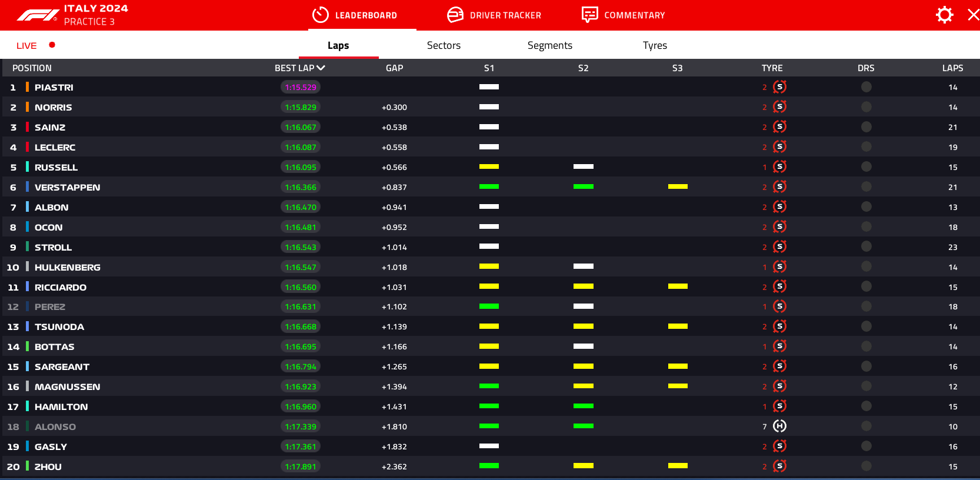Select Piastri's purple 1:15.529 best lap
The width and height of the screenshot is (980, 480).
coord(301,87)
